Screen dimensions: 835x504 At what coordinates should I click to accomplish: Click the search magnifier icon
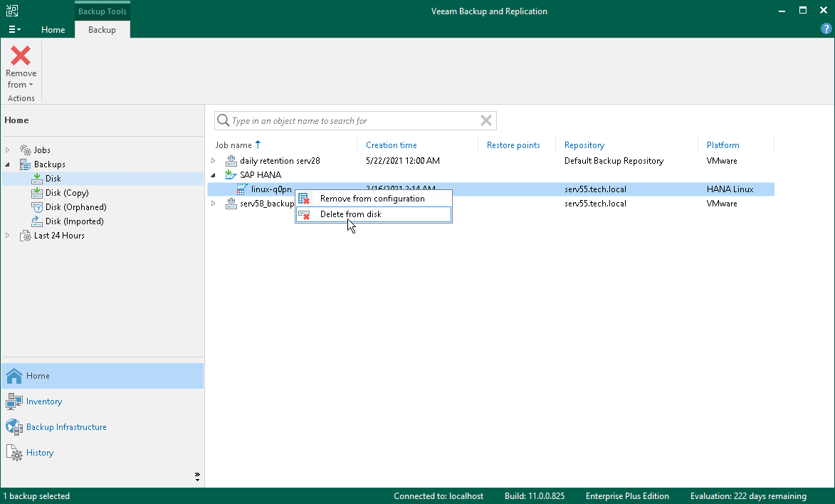223,120
